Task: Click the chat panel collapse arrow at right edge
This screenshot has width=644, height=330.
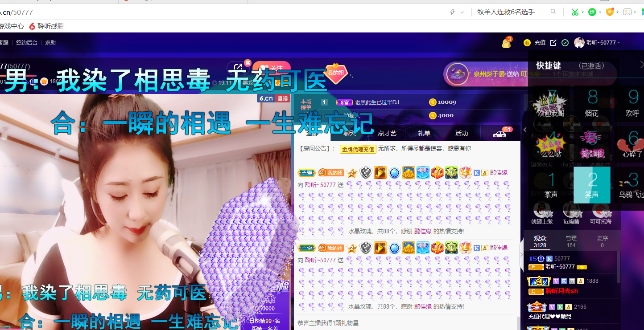Action: pyautogui.click(x=522, y=255)
